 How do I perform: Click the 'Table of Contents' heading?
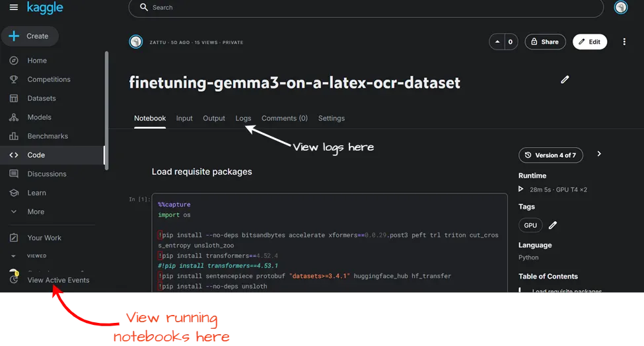tap(548, 276)
